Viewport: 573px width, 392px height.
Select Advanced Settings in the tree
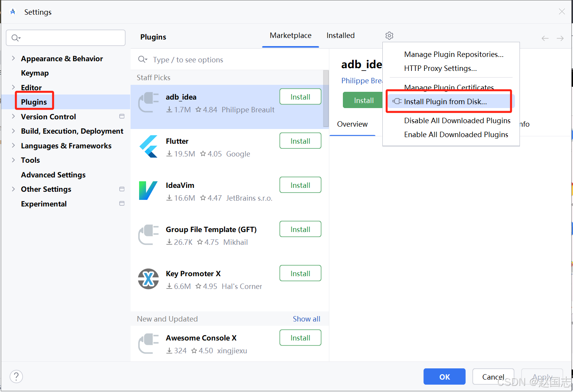pyautogui.click(x=53, y=175)
